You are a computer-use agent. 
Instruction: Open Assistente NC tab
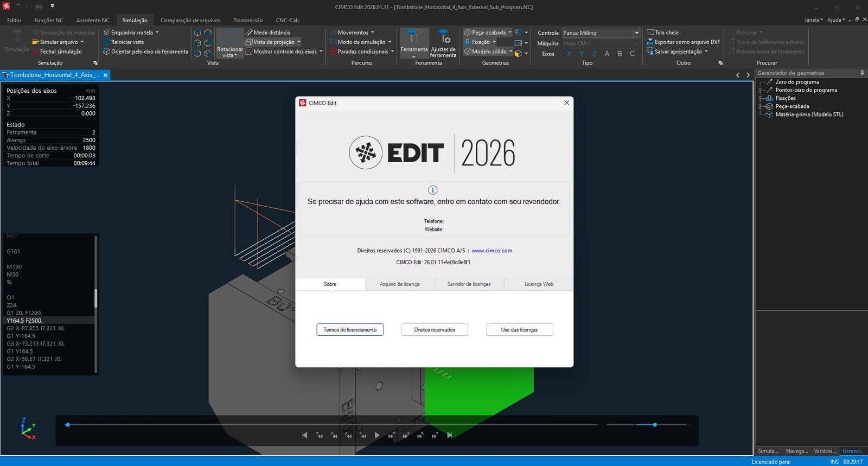[x=93, y=20]
